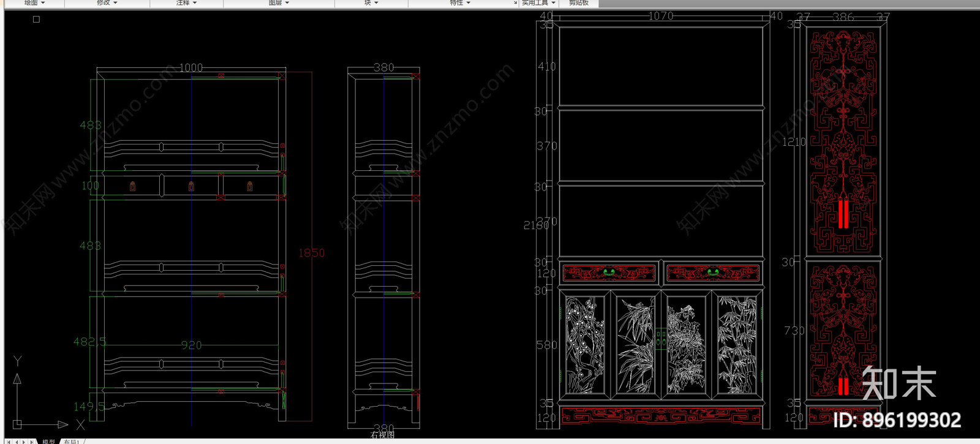Select the right drawer green handle
This screenshot has width=980, height=444.
tap(712, 272)
